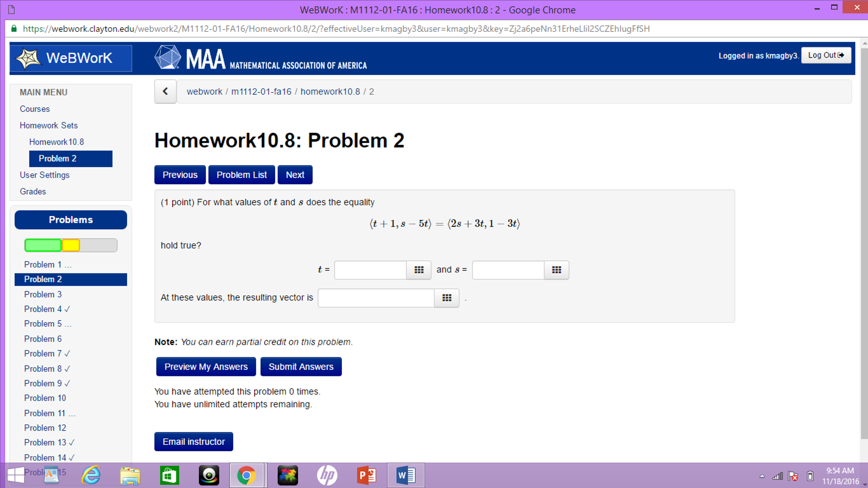868x488 pixels.
Task: Click the back chevron in the breadcrumb bar
Action: 165,91
